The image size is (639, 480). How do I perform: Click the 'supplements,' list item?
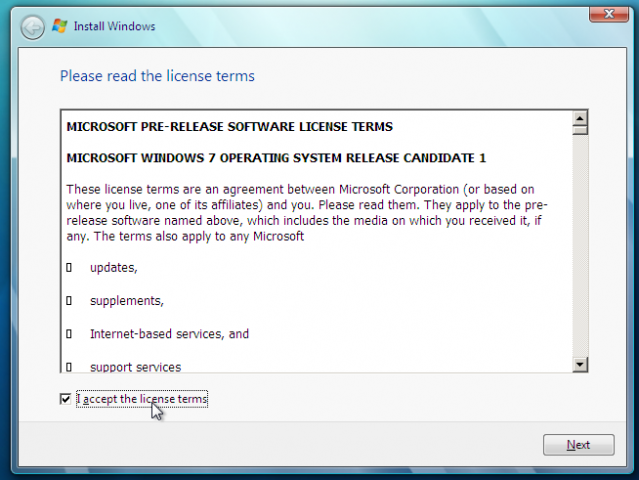pos(127,301)
